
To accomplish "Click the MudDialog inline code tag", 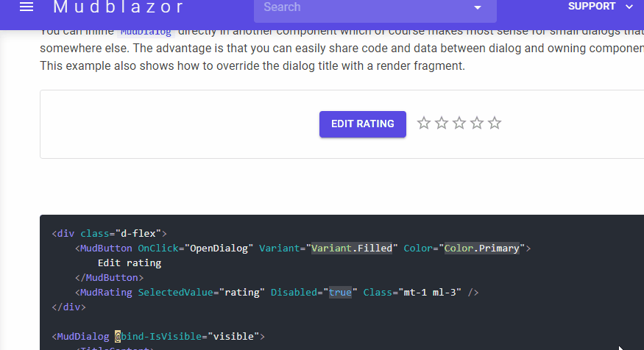I will (146, 32).
